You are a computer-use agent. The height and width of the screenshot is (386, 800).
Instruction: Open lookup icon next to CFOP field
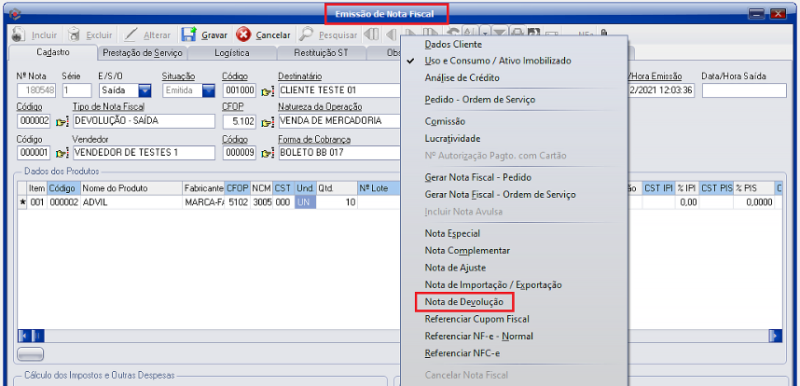tap(267, 122)
